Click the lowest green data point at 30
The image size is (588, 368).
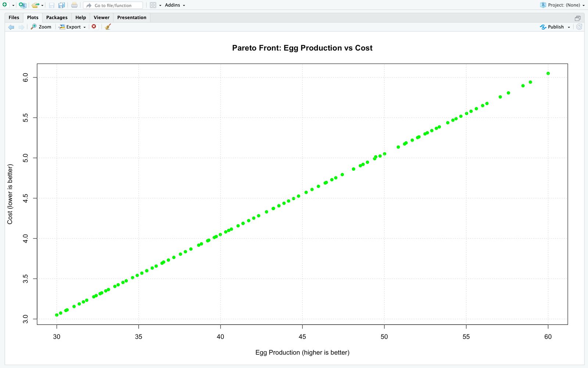point(57,315)
